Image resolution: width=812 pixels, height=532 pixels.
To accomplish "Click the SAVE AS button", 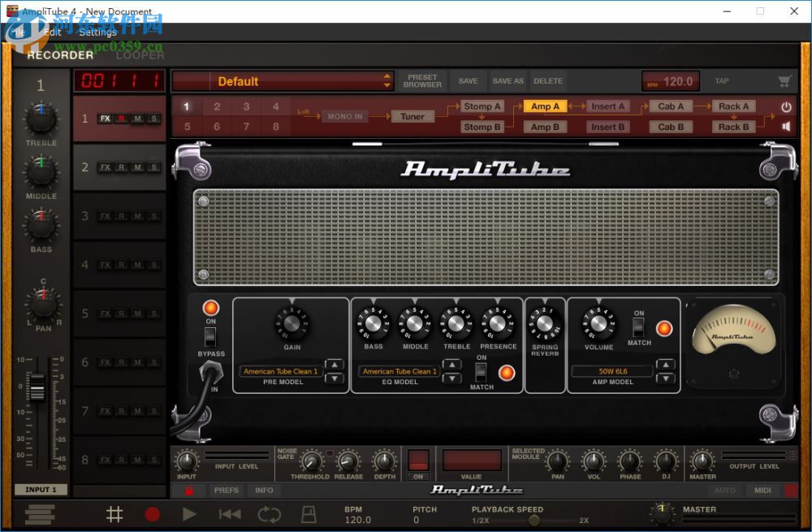I will coord(508,81).
